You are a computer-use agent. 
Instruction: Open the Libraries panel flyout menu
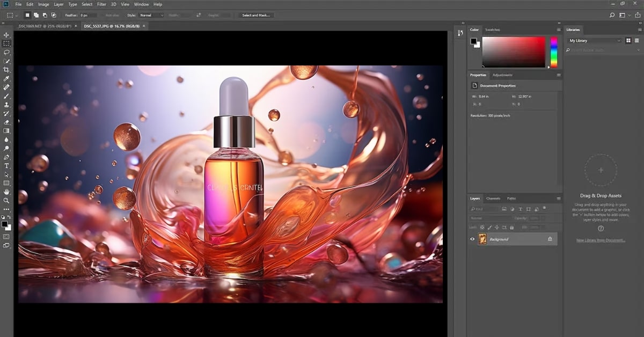click(x=639, y=30)
